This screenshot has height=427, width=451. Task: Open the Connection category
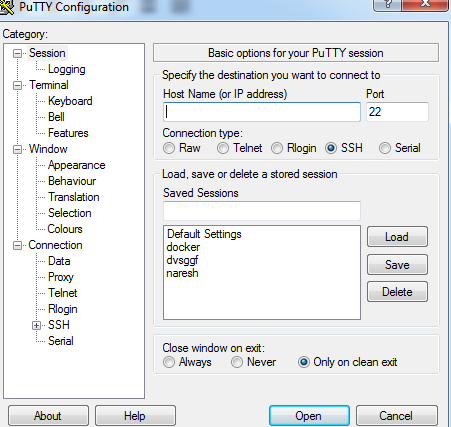pos(55,245)
